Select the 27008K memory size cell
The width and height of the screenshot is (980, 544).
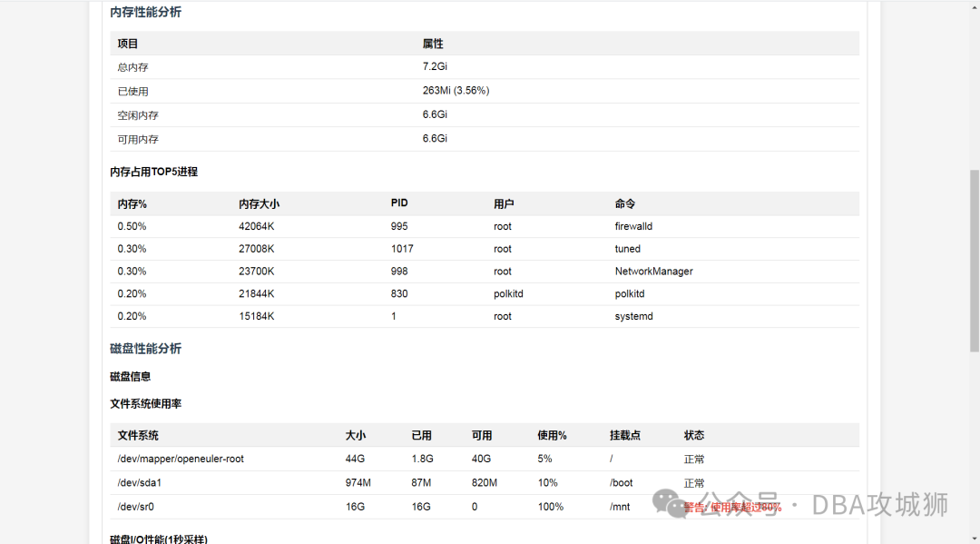tap(256, 249)
